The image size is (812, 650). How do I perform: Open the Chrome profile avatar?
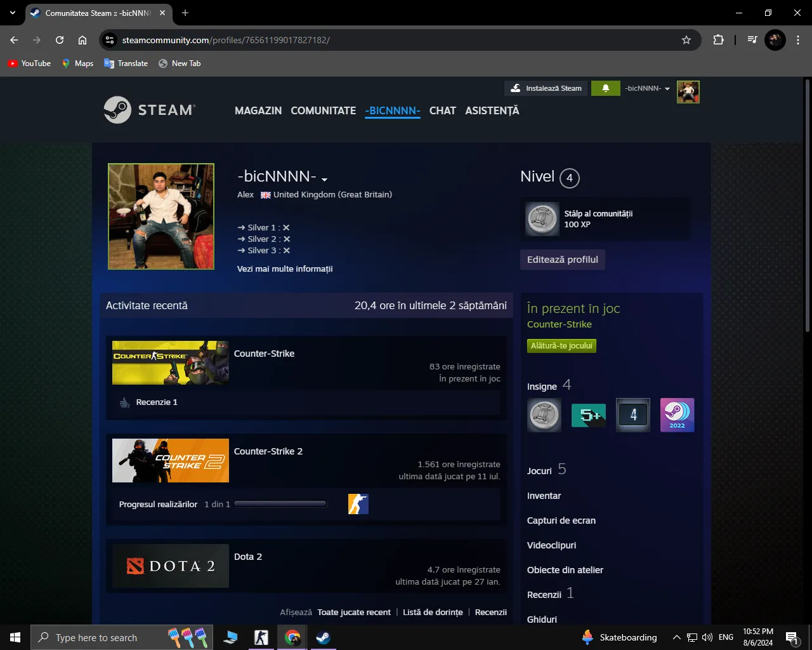(x=775, y=40)
